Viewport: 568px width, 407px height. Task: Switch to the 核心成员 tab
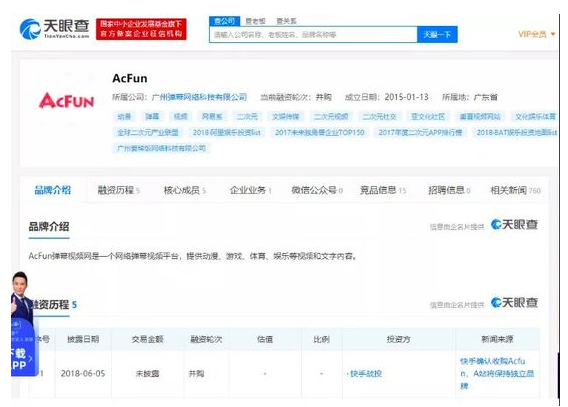pyautogui.click(x=185, y=190)
